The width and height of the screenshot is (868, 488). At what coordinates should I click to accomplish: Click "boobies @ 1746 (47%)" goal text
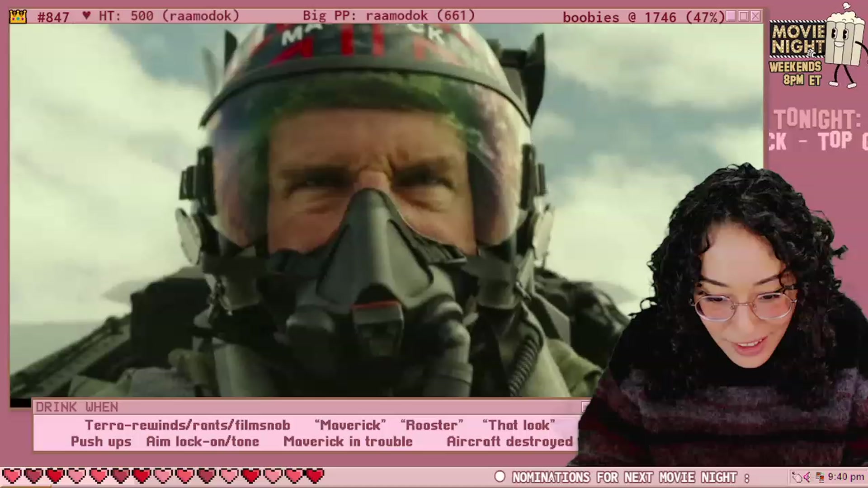643,17
